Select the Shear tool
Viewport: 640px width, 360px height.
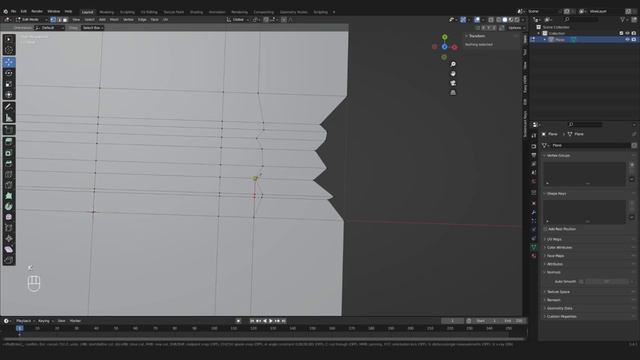pyautogui.click(x=9, y=249)
